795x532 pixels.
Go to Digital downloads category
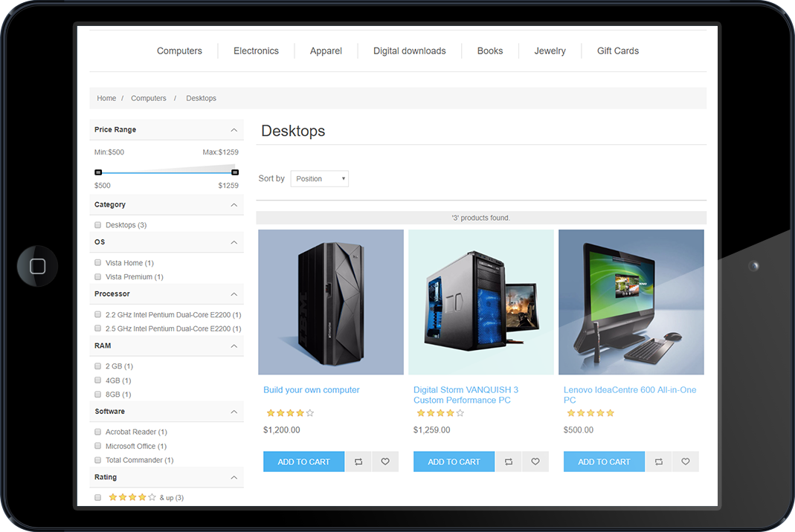pos(410,51)
